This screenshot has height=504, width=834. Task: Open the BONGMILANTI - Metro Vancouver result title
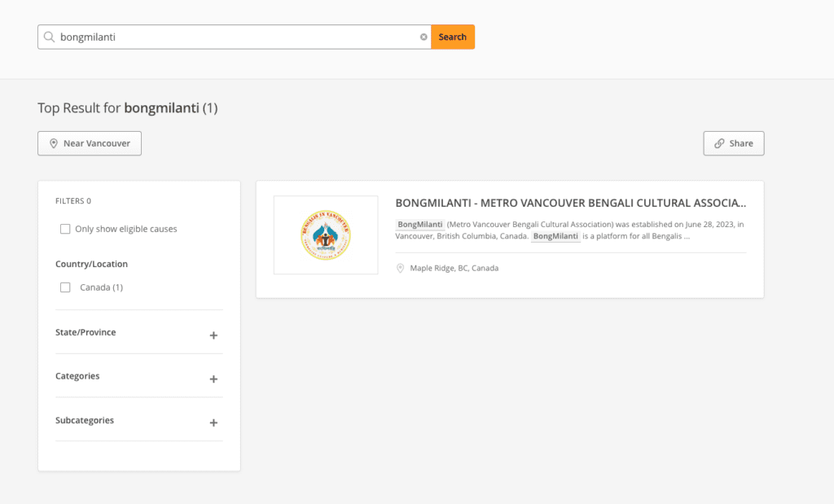[x=570, y=203]
